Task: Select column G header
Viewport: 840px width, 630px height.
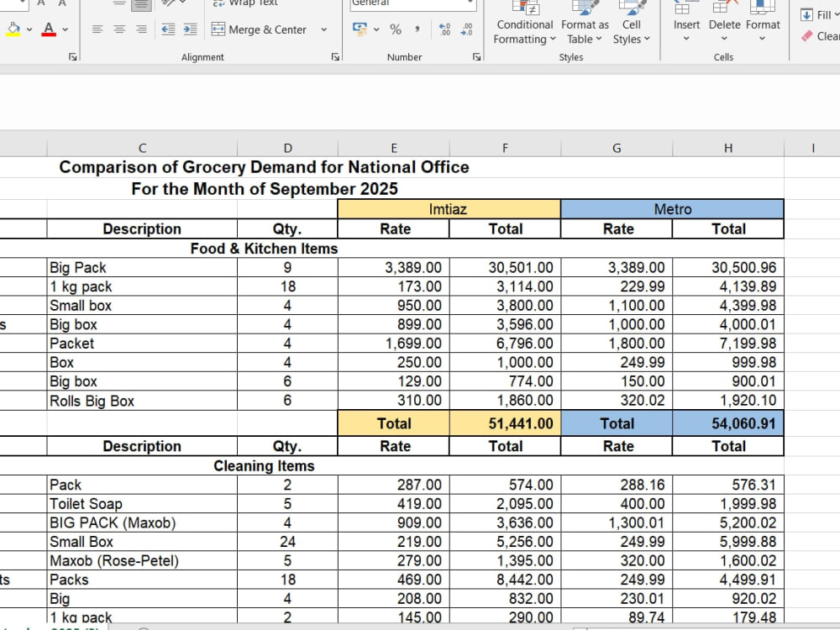Action: (617, 148)
